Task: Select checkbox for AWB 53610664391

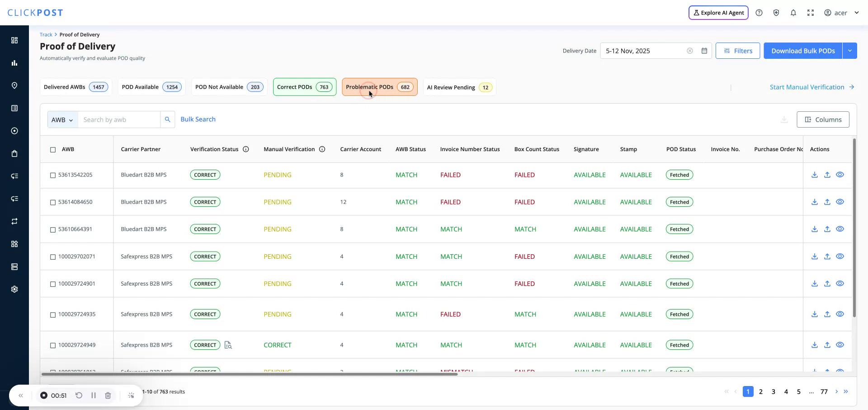Action: (53, 229)
